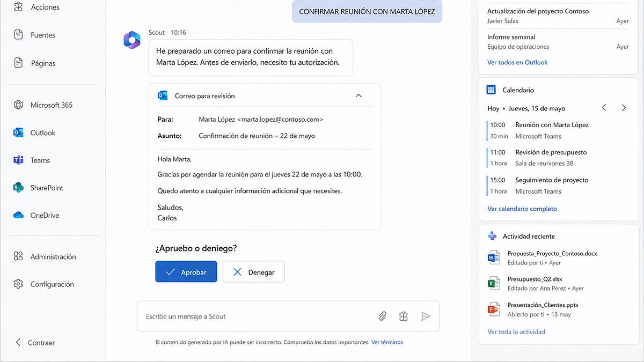The height and width of the screenshot is (362, 644).
Task: Open Propuesta_Proyecto_Contoso.docx file name
Action: (x=552, y=253)
